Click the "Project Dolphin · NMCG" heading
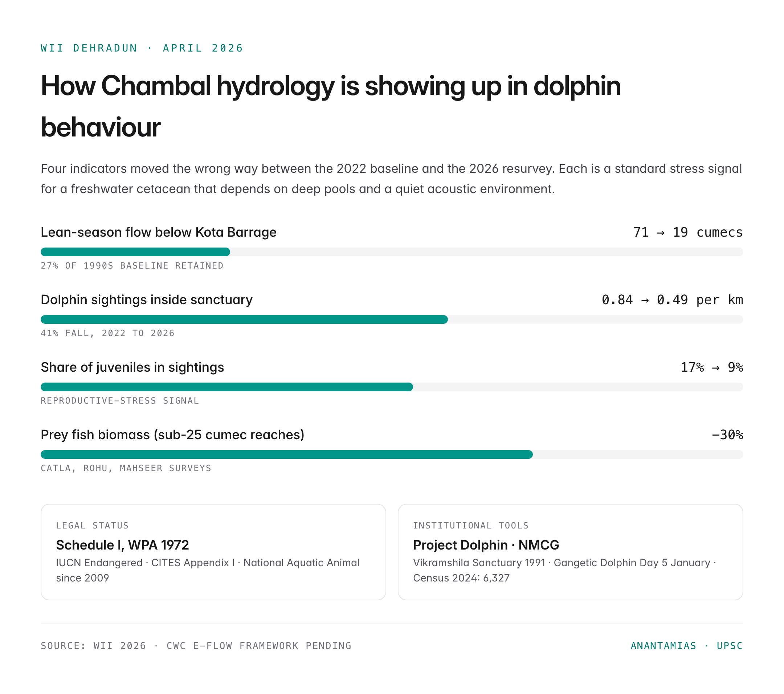The height and width of the screenshot is (694, 784). 486,545
